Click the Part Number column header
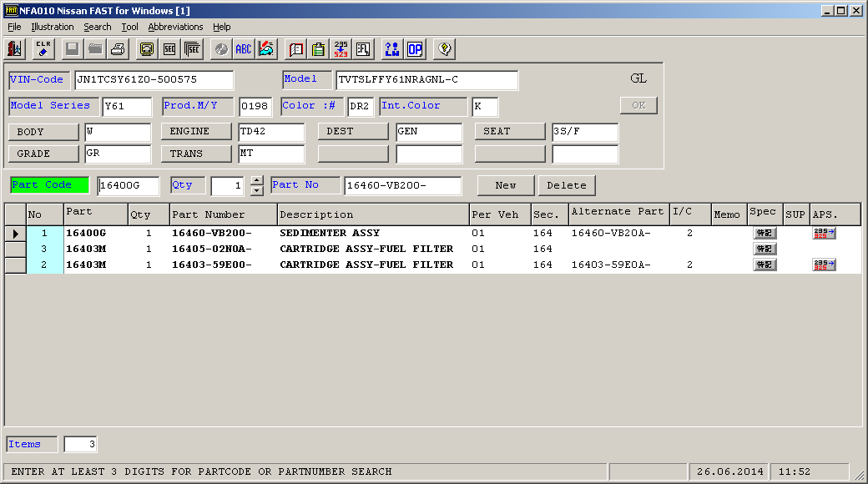Screen dimensions: 868x484 click(223, 214)
